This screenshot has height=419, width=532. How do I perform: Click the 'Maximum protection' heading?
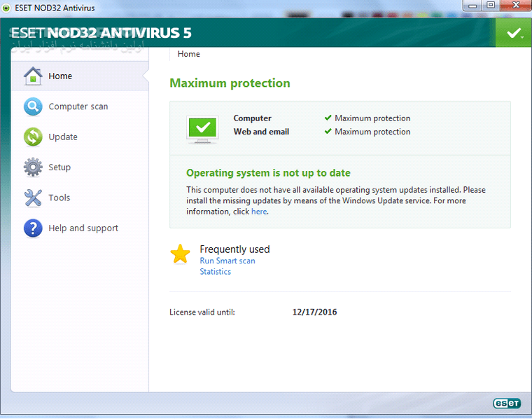pos(230,83)
